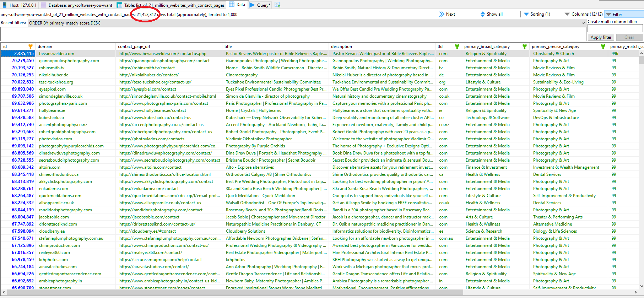Select the domain cell hollybeams.ie

point(75,110)
